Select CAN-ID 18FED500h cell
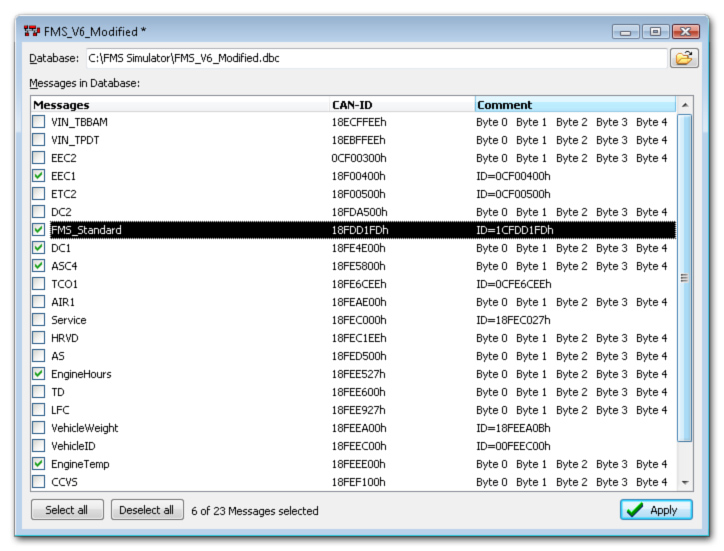This screenshot has width=724, height=551. point(359,356)
